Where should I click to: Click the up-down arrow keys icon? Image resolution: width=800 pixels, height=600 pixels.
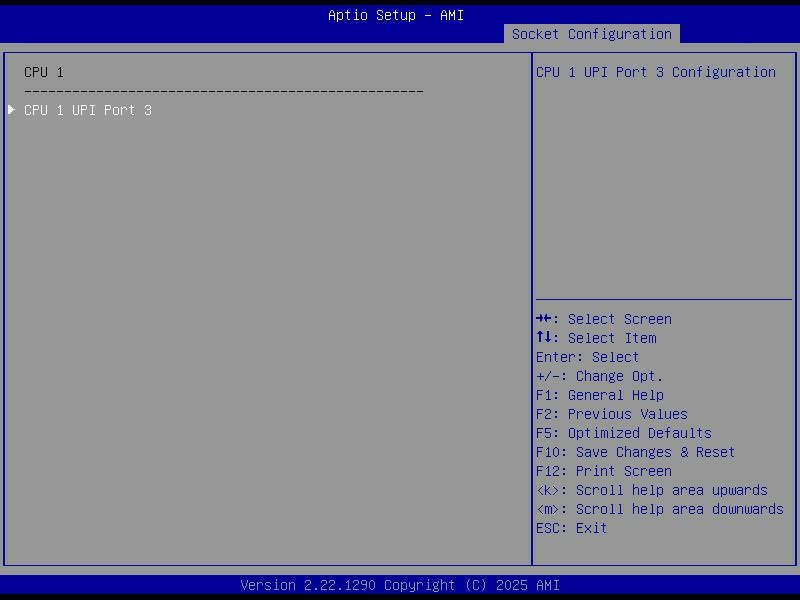coord(543,337)
